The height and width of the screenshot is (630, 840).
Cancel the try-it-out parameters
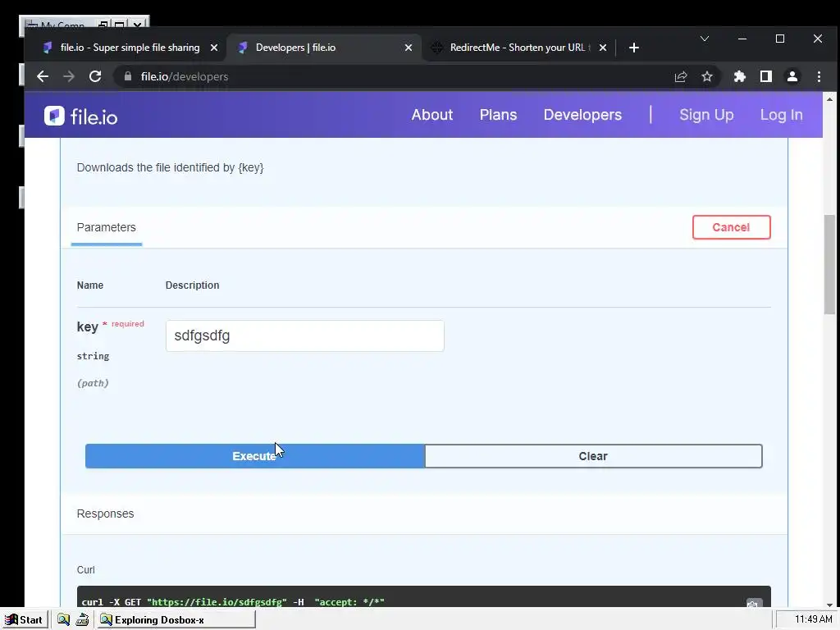tap(731, 227)
